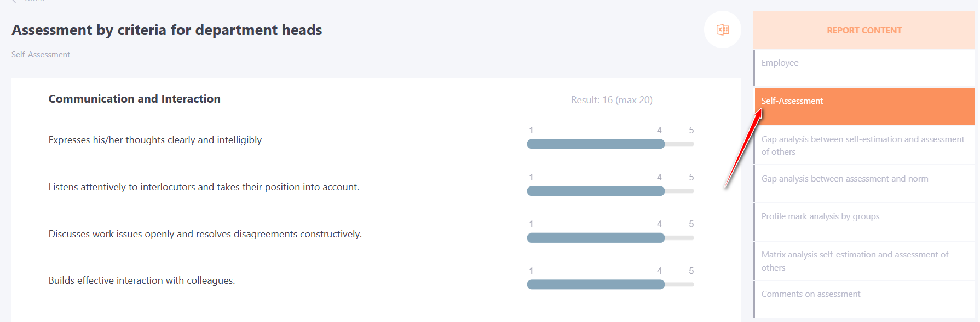
Task: Open Comments on assessment section
Action: pyautogui.click(x=864, y=299)
